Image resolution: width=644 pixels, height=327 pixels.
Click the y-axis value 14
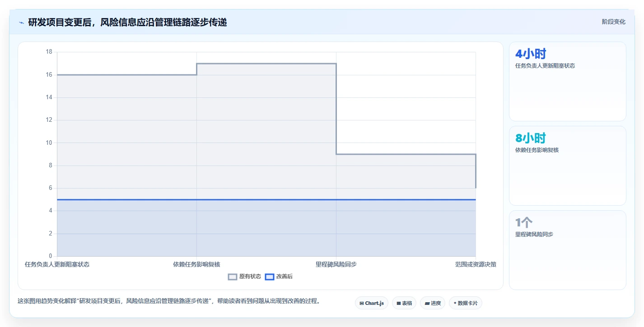49,97
